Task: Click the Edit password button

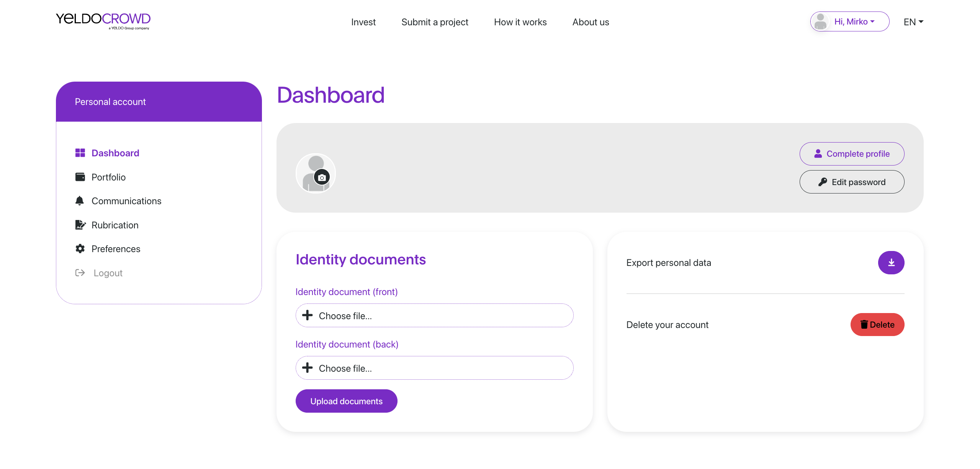Action: (x=852, y=182)
